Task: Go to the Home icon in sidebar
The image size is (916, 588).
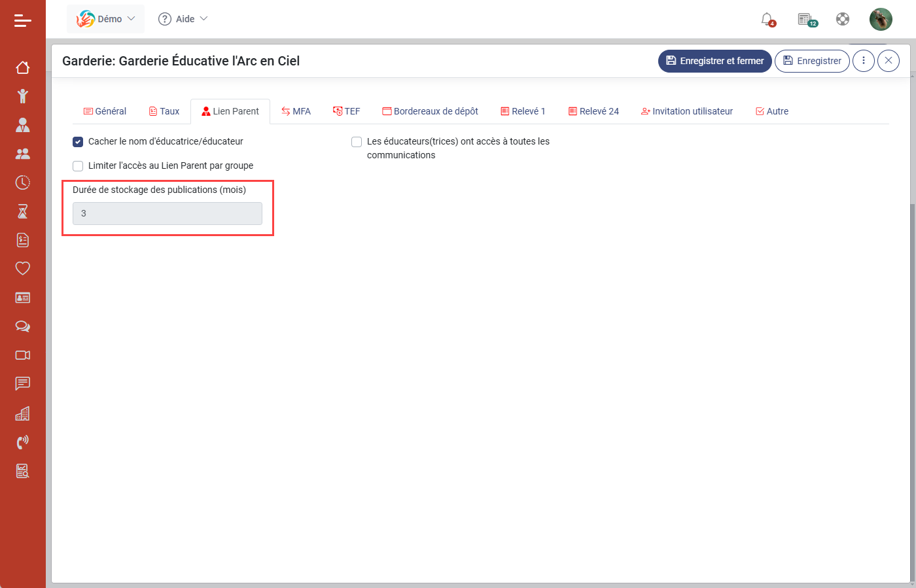Action: tap(23, 67)
